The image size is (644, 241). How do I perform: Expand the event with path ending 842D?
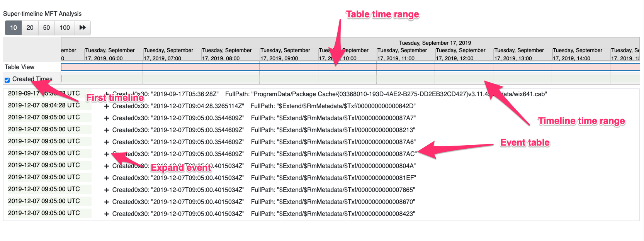[x=107, y=106]
